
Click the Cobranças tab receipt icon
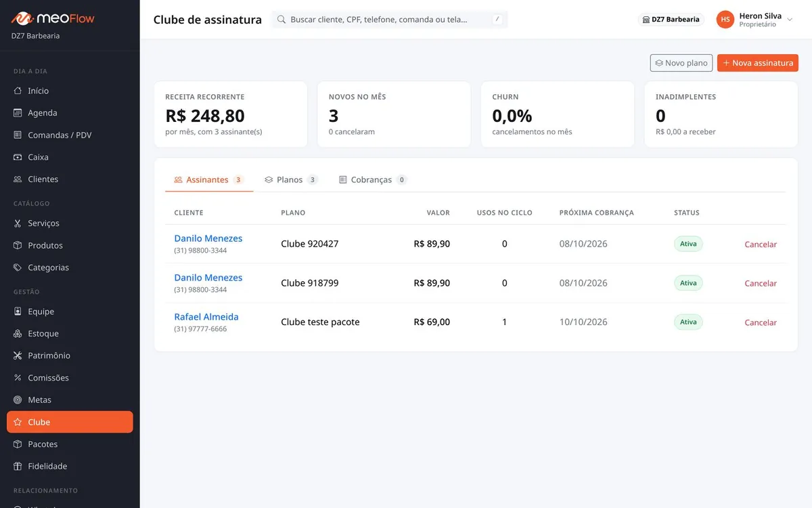[343, 180]
